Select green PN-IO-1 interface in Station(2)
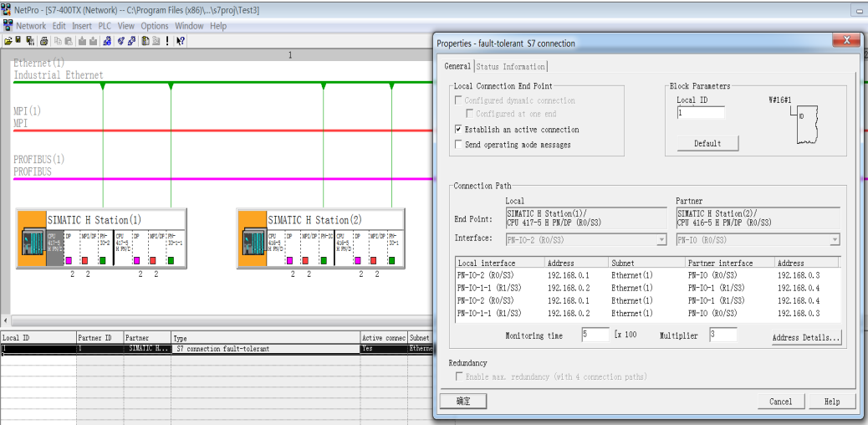 (392, 260)
